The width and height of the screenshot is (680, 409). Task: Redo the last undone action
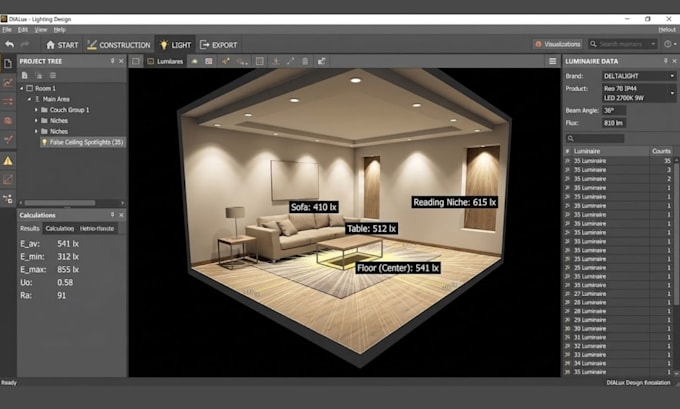click(x=25, y=44)
